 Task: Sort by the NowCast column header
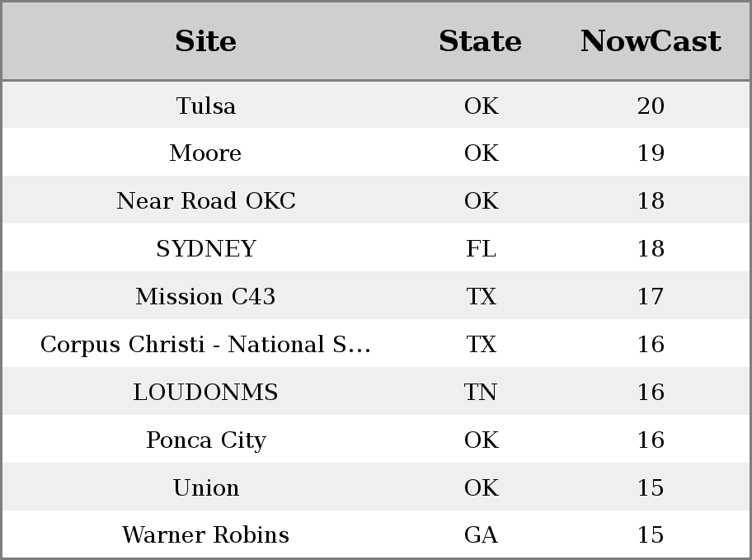click(651, 41)
